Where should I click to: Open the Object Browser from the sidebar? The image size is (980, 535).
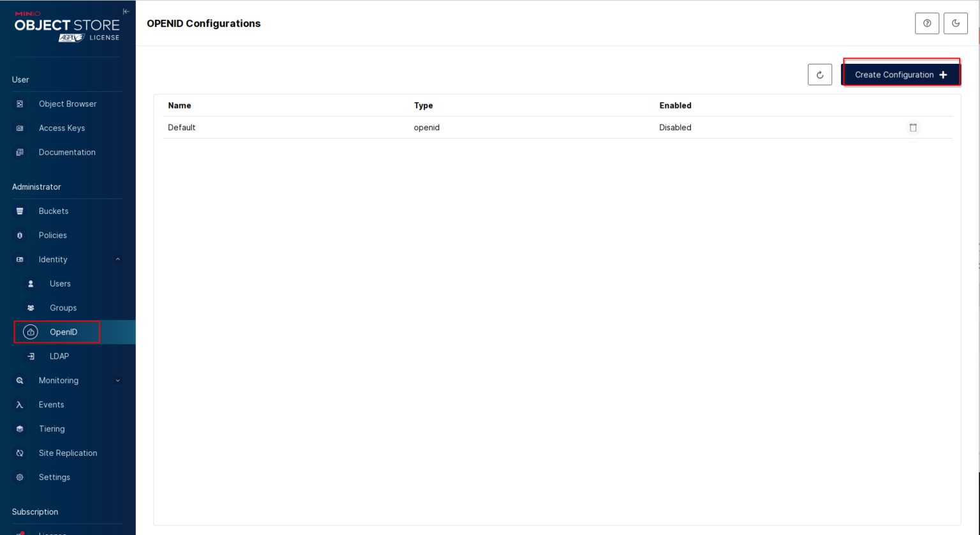(68, 103)
